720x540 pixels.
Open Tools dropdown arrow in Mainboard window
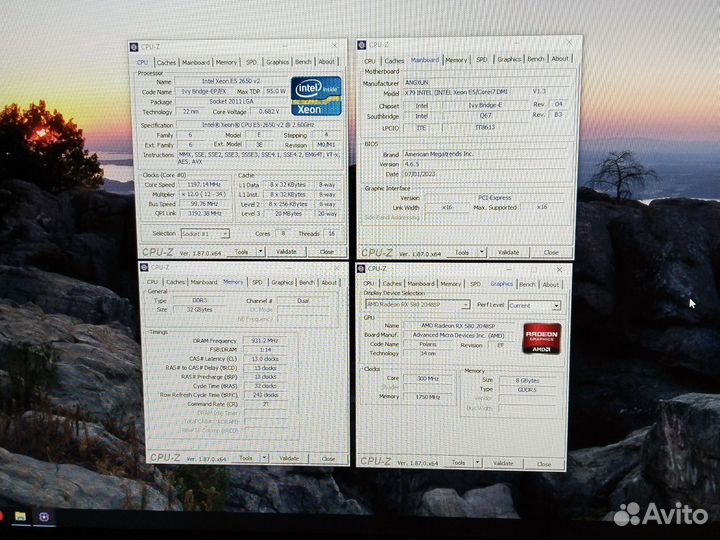click(x=482, y=252)
